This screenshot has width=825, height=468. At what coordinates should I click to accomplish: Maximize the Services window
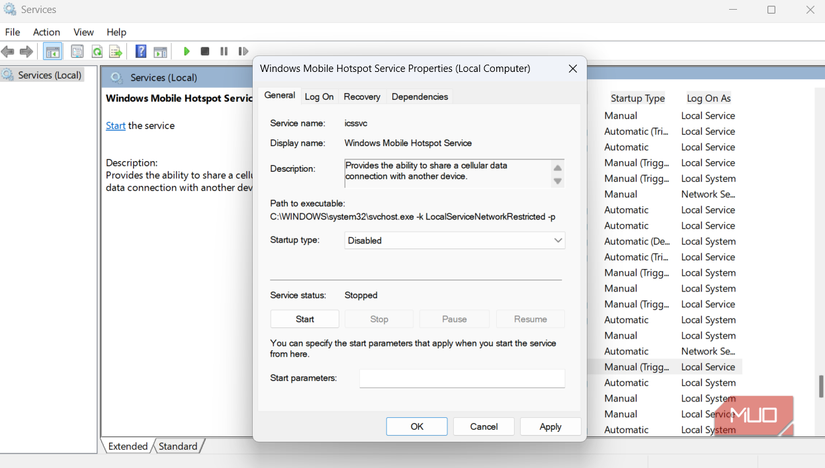771,9
